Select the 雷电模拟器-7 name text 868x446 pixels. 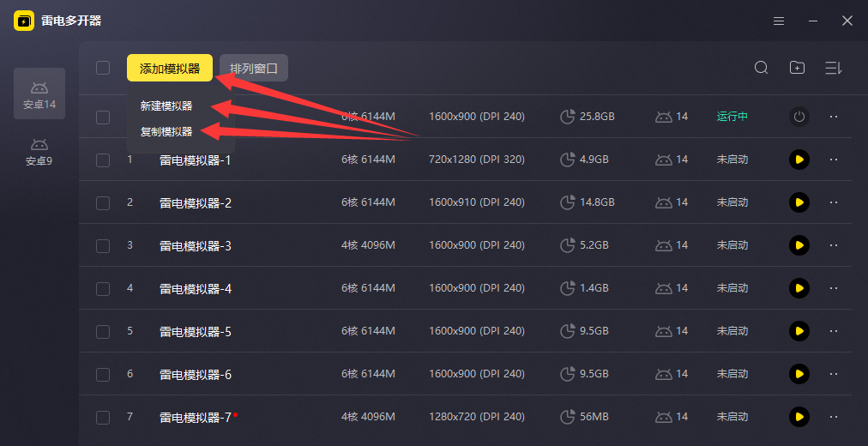click(x=196, y=417)
